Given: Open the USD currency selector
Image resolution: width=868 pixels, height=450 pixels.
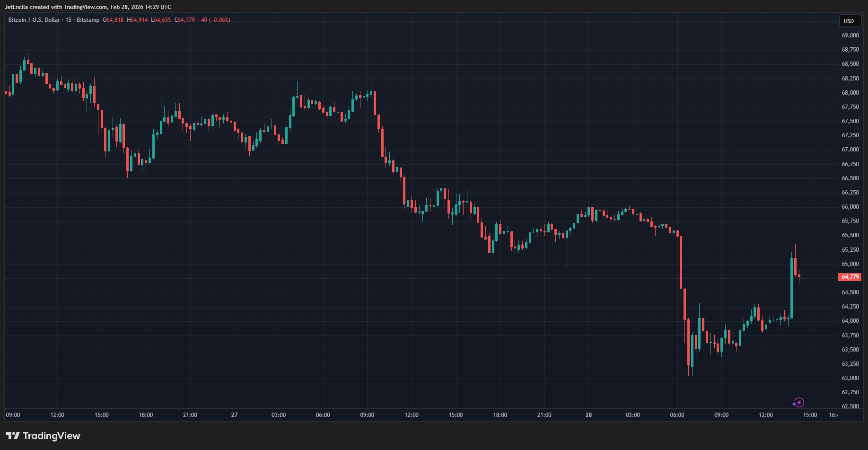Looking at the screenshot, I should (x=849, y=21).
